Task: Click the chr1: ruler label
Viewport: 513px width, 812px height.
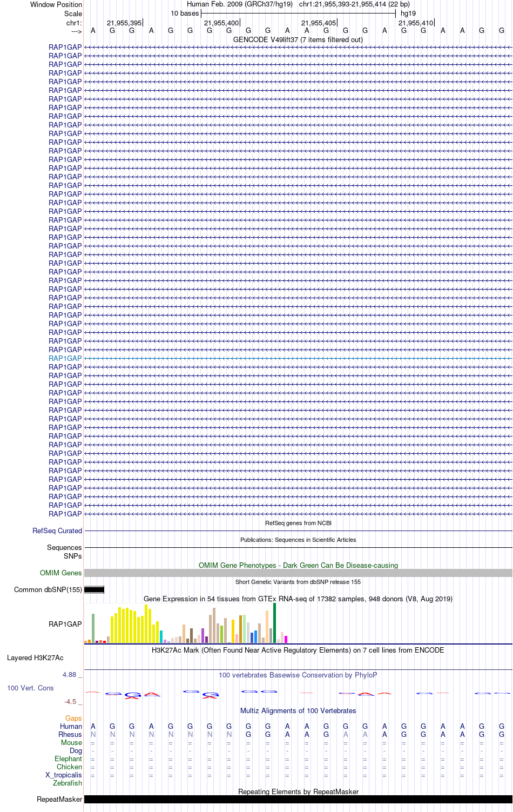Action: coord(74,23)
